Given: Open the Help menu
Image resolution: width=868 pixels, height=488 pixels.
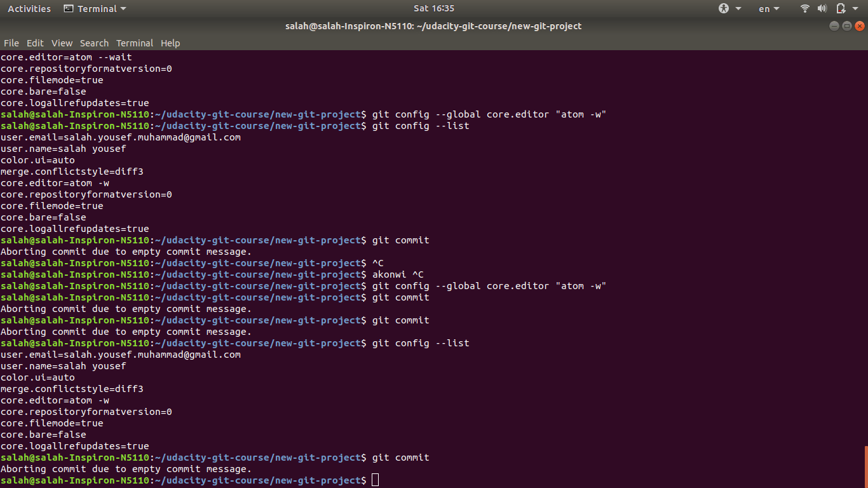Looking at the screenshot, I should click(x=170, y=43).
